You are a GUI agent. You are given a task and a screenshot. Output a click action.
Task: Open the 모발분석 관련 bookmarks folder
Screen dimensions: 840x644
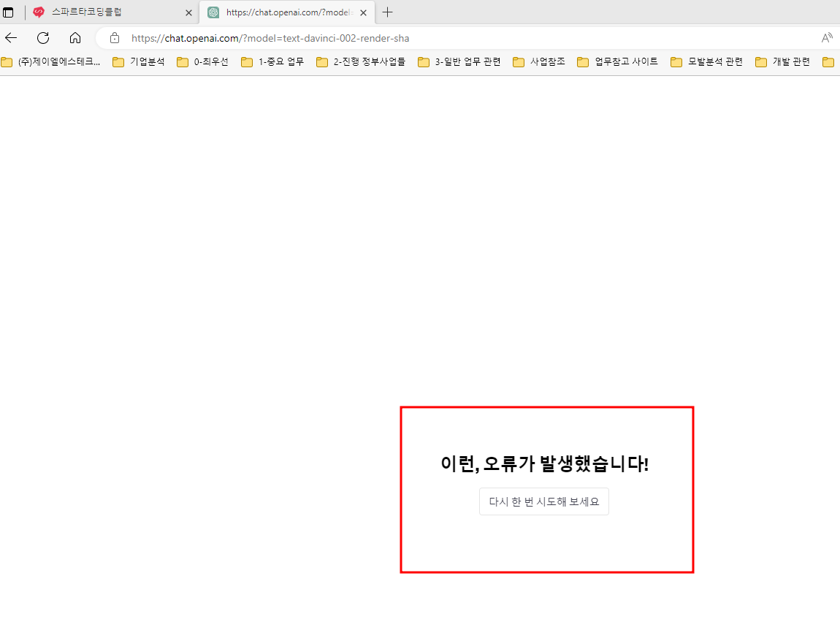tap(707, 61)
